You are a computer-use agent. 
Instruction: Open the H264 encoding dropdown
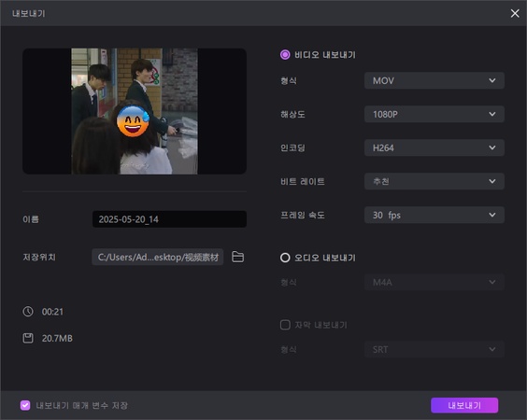point(434,147)
